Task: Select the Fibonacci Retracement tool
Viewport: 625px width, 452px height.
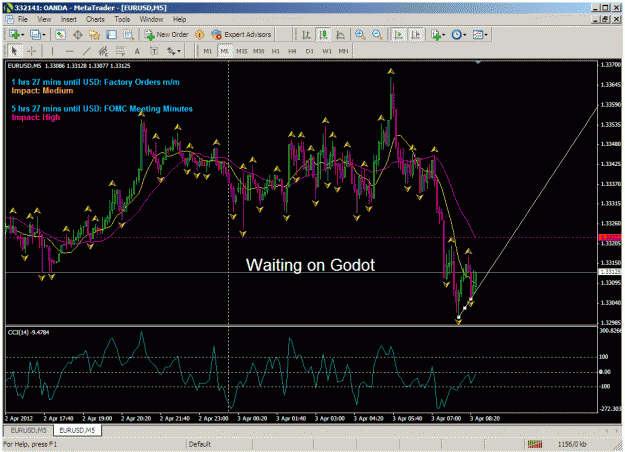Action: click(120, 51)
